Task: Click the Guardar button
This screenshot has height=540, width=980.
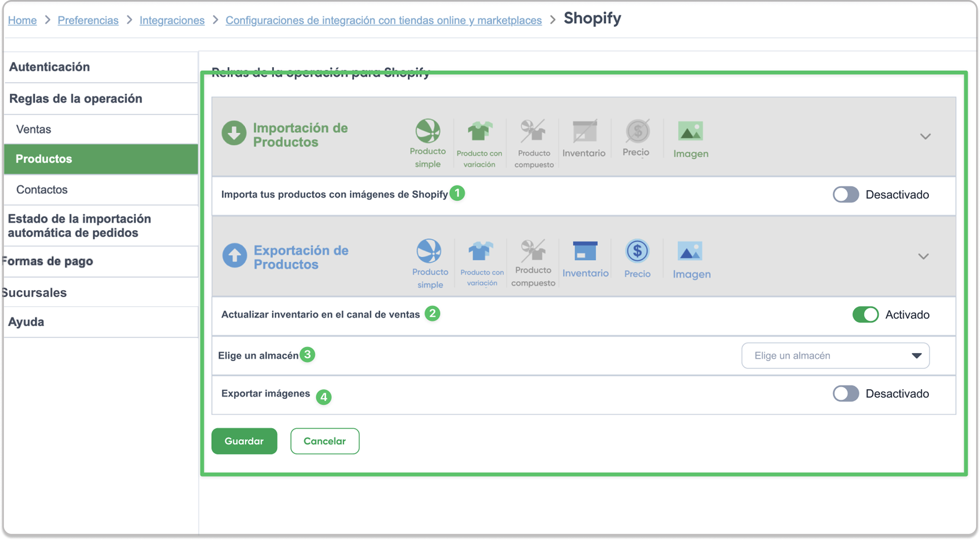Action: 244,441
